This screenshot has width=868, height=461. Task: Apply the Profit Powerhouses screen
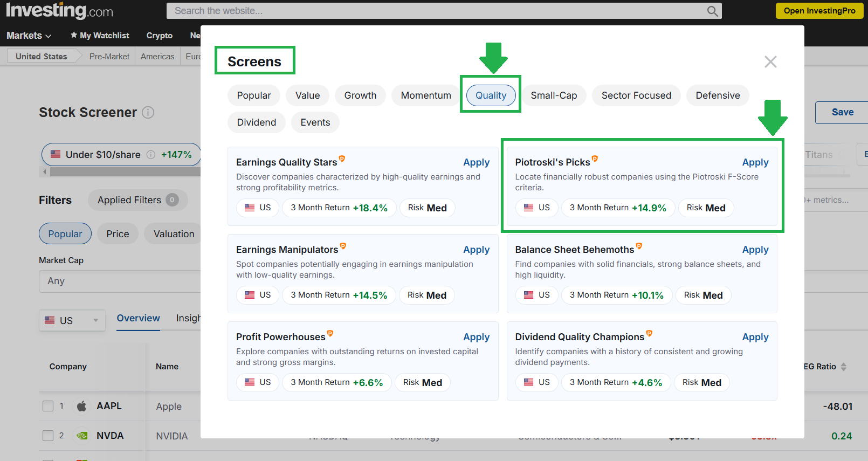477,337
